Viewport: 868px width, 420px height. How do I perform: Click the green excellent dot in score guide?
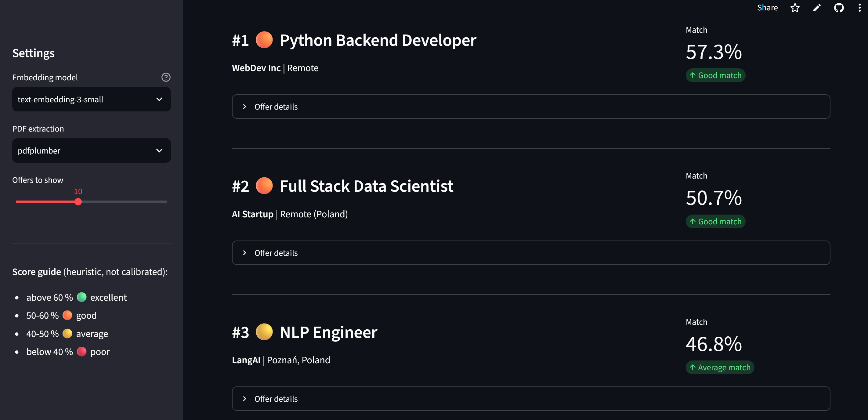(x=81, y=297)
